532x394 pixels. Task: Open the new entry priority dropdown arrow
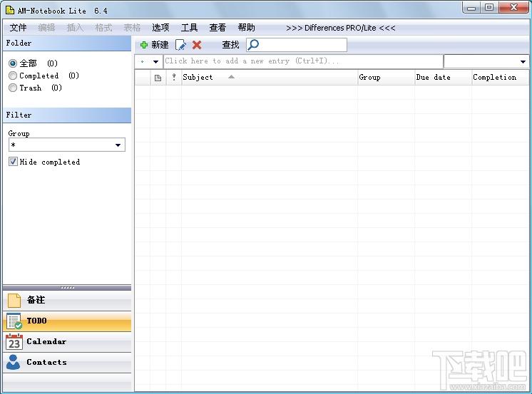(x=155, y=62)
